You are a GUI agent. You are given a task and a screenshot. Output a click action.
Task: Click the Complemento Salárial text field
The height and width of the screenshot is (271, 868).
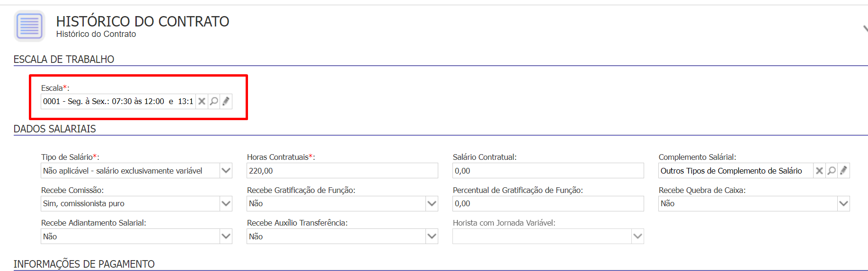click(736, 171)
